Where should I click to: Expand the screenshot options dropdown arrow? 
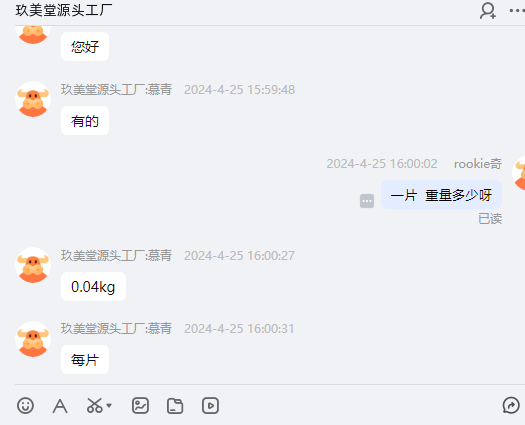(109, 406)
